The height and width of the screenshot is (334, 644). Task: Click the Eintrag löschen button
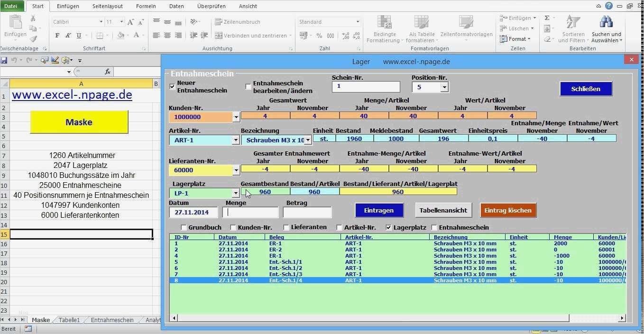508,210
